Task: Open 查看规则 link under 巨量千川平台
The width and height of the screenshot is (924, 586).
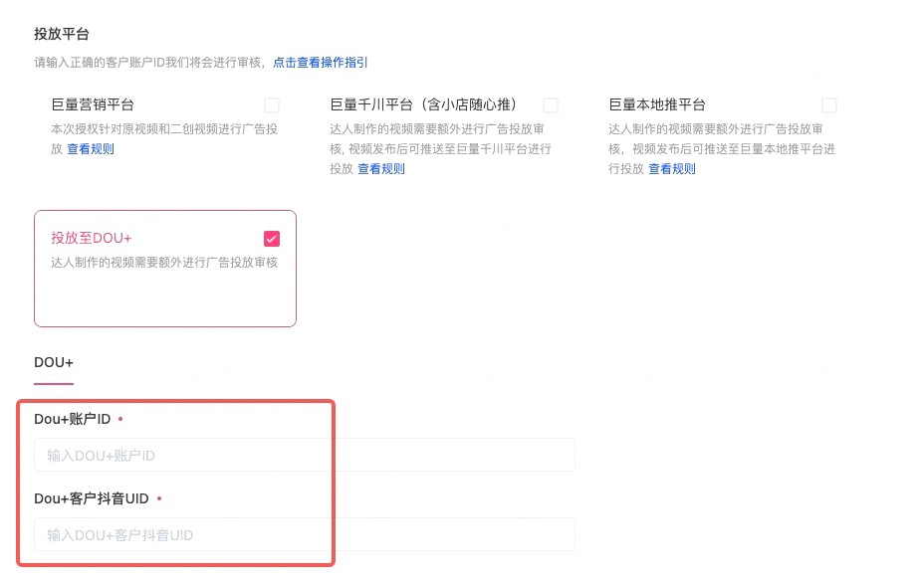Action: coord(381,169)
